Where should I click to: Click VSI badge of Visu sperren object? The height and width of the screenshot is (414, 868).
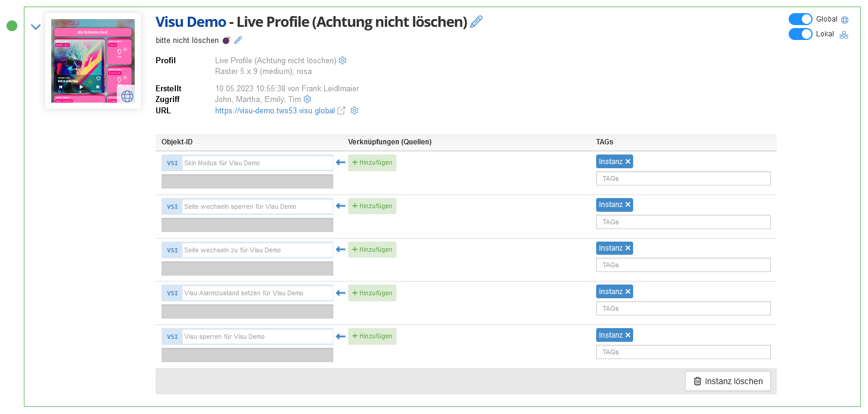tap(172, 336)
